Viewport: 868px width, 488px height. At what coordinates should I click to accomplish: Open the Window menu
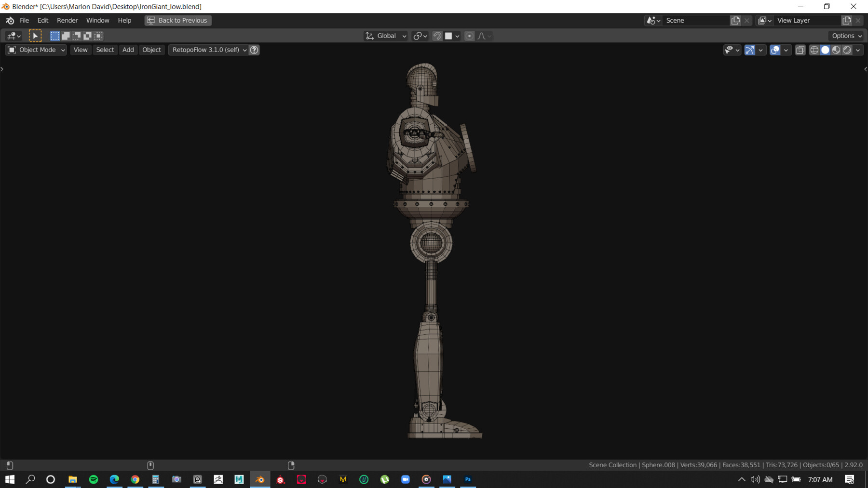point(97,20)
